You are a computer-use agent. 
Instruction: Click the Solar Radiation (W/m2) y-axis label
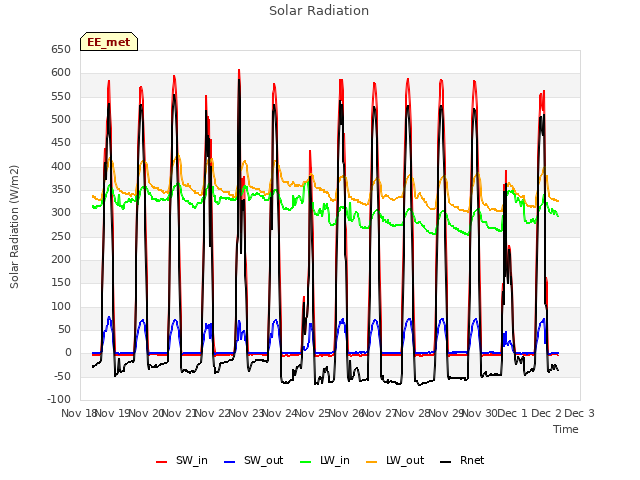coord(14,227)
